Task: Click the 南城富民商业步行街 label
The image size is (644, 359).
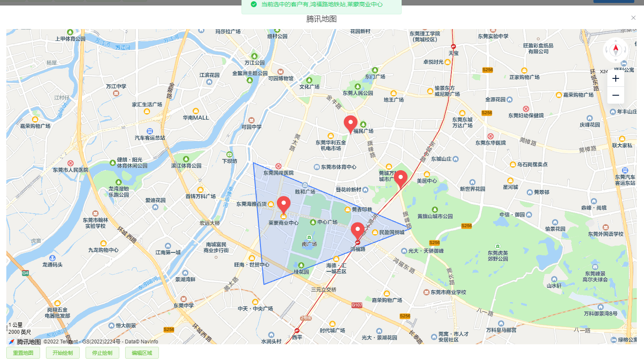Action: coord(216,247)
